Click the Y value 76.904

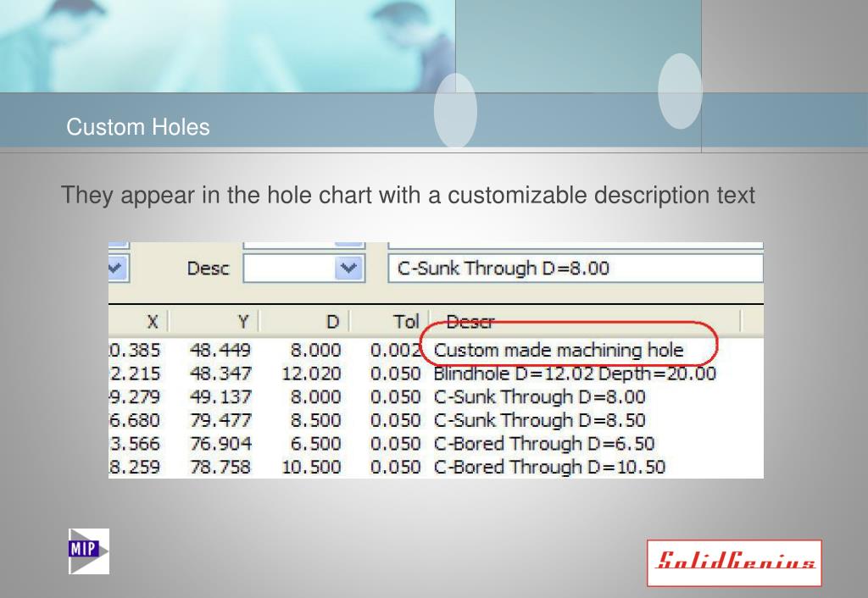pyautogui.click(x=220, y=443)
